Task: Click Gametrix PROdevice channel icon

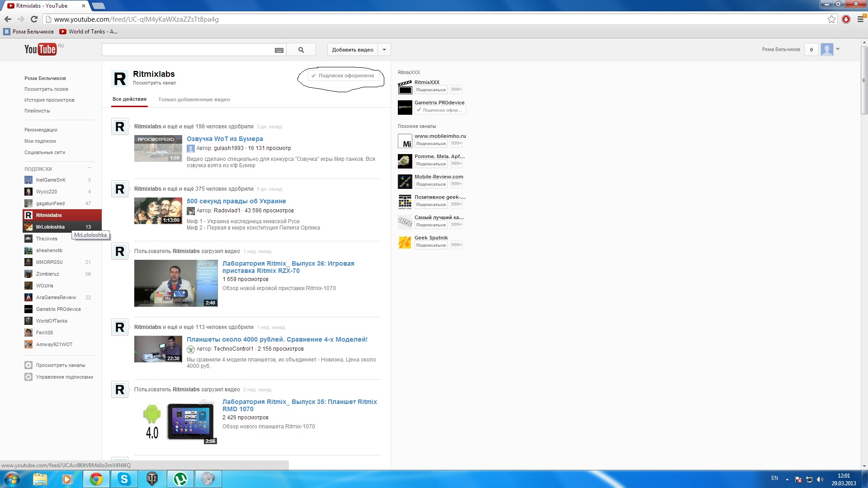Action: 405,108
